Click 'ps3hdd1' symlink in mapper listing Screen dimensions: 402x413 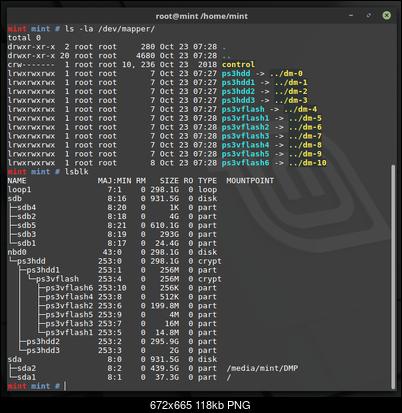[x=238, y=82]
